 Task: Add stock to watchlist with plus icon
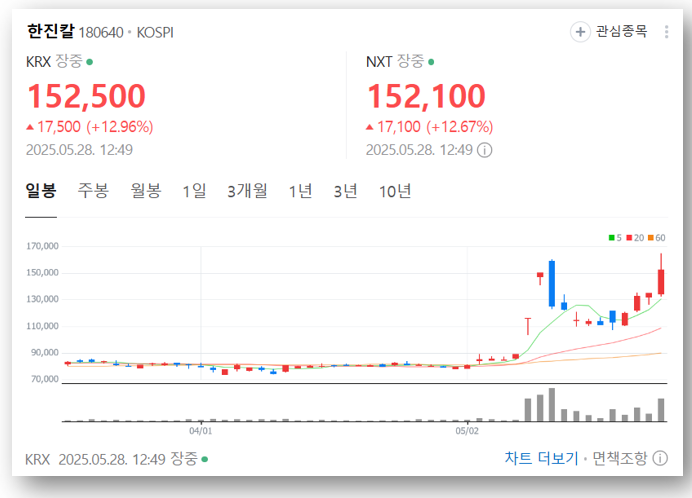(580, 32)
